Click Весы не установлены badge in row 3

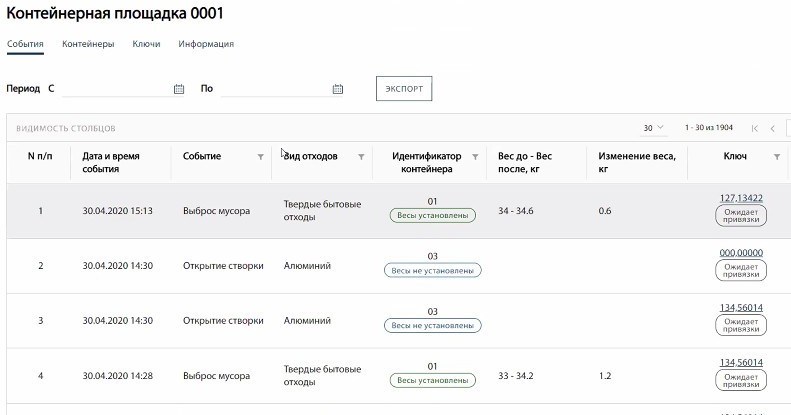(433, 325)
